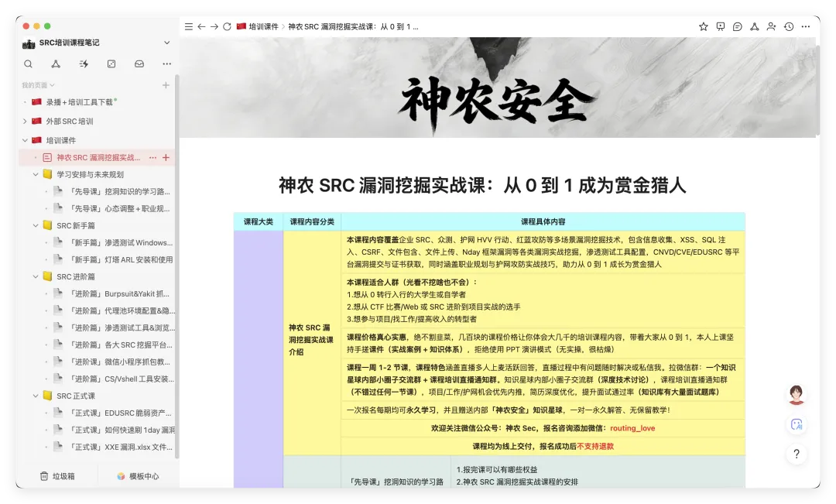836x504 pixels.
Task: Collapse the 培训课件 tree item
Action: click(25, 141)
